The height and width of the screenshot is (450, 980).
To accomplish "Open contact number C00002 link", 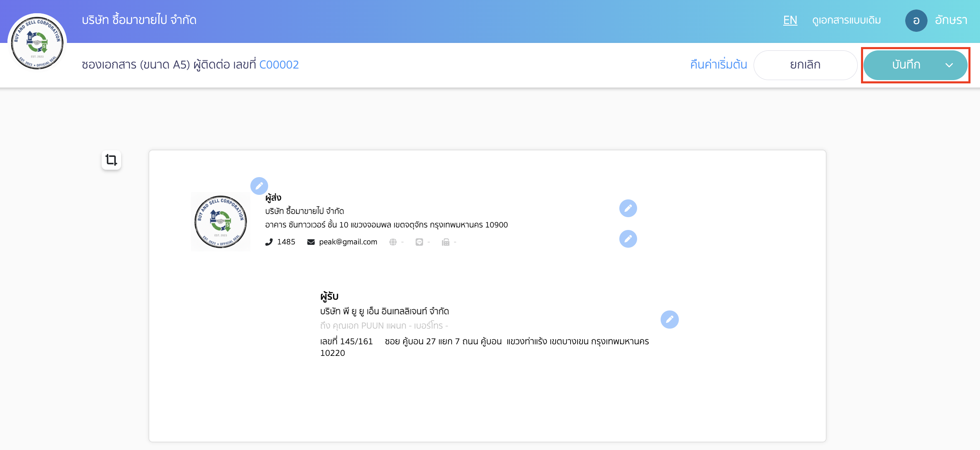I will 279,65.
